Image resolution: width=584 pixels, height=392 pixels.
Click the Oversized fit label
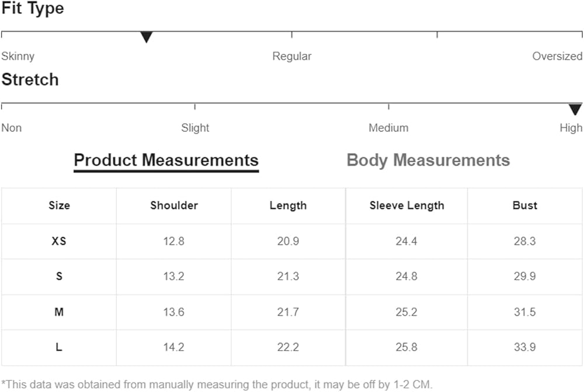coord(557,56)
